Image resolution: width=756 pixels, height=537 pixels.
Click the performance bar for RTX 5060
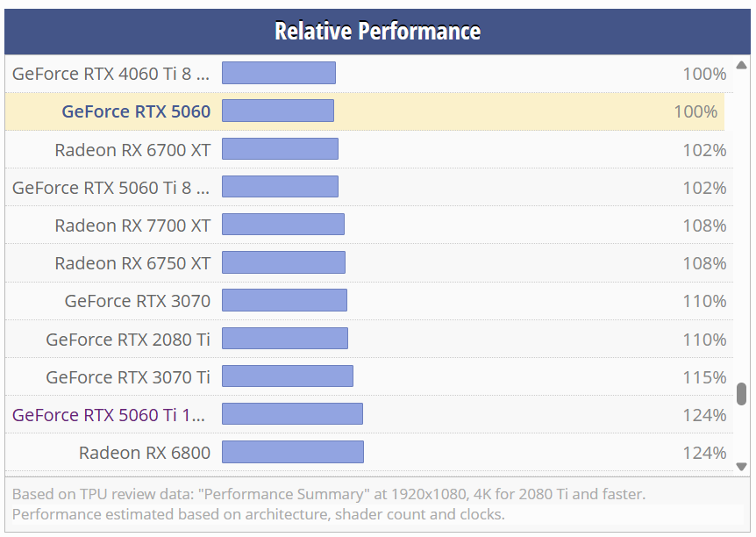[x=278, y=111]
